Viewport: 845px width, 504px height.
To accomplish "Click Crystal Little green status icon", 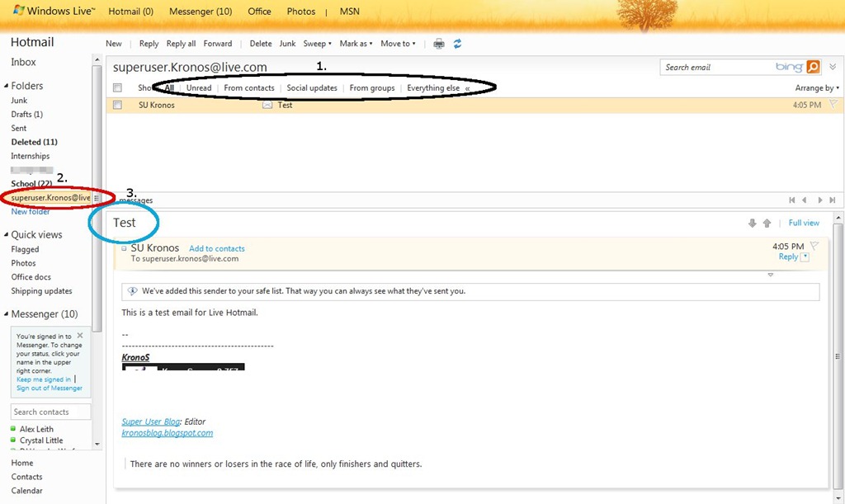I will [13, 440].
